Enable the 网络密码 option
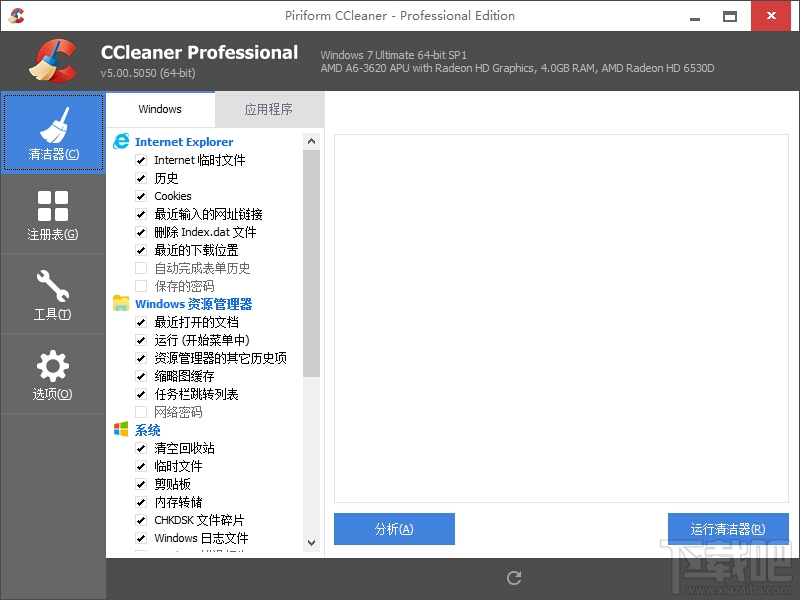This screenshot has width=800, height=600. (143, 412)
